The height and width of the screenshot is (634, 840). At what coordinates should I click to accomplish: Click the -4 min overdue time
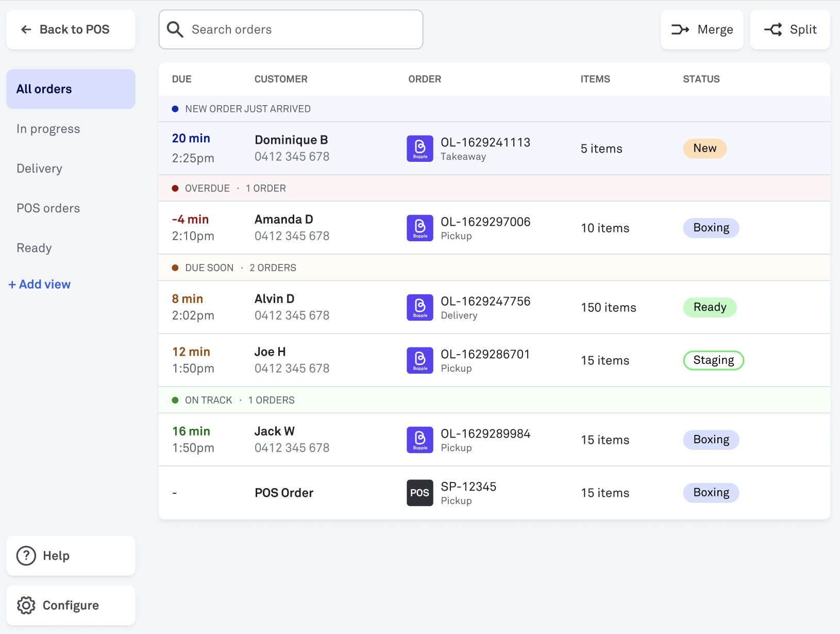click(x=190, y=220)
